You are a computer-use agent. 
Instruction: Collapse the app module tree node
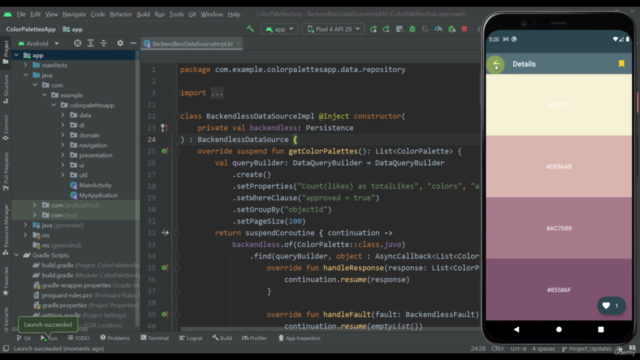(16, 55)
